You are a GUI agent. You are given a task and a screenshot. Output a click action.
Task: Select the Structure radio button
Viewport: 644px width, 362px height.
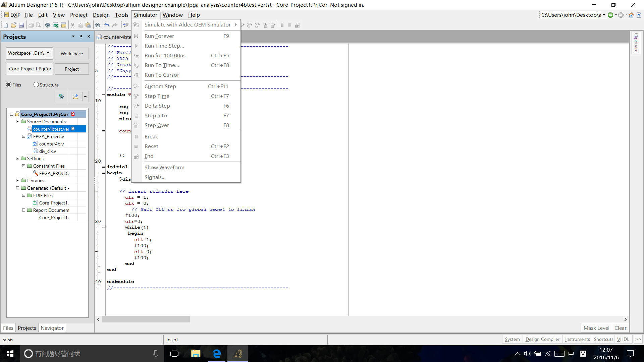tap(36, 85)
